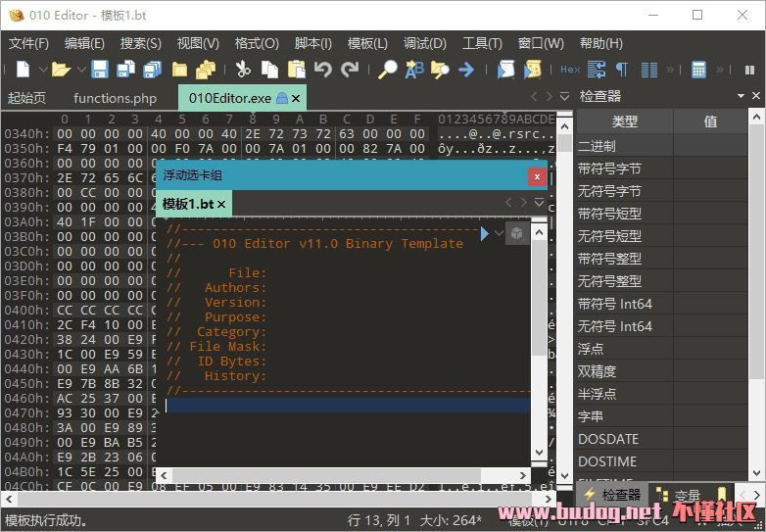Open the 脚本(I) menu
This screenshot has height=532, width=766.
[313, 43]
